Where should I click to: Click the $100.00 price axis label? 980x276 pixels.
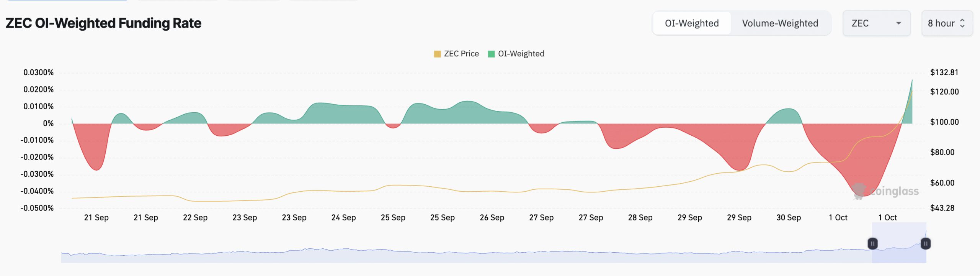point(944,122)
